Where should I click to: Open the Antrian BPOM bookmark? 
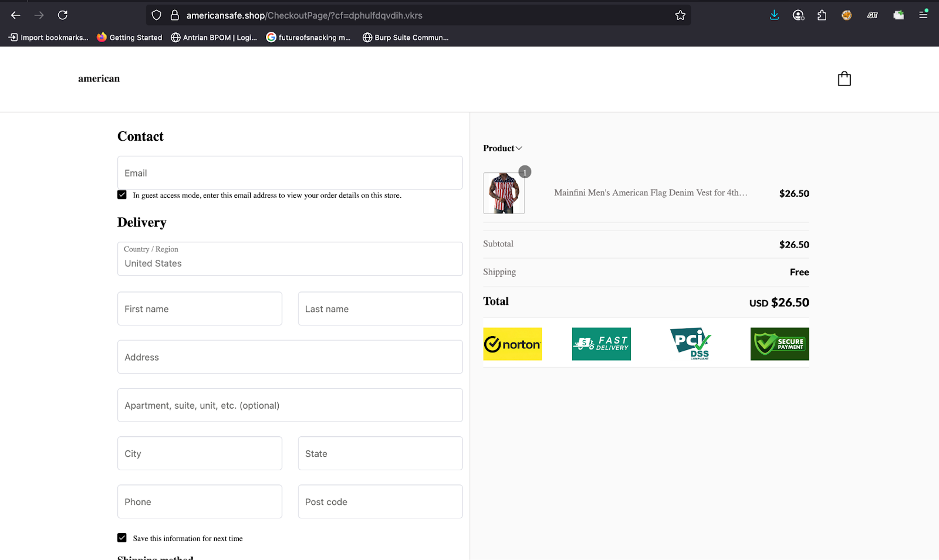click(x=214, y=38)
